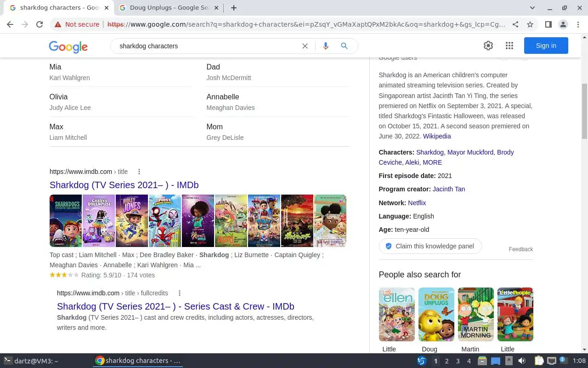
Task: Switch to workspace 2
Action: (x=447, y=361)
